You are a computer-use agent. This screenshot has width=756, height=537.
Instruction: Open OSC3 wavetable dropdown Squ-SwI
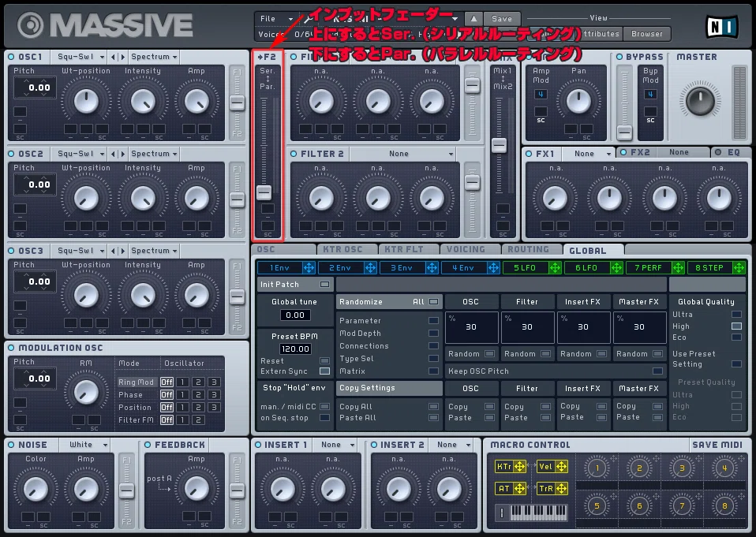click(80, 251)
